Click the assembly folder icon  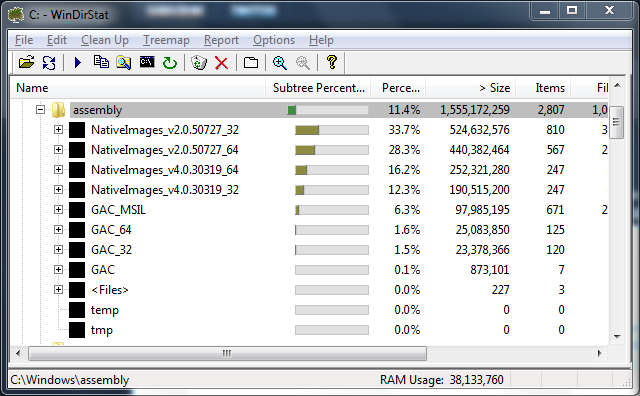[58, 110]
